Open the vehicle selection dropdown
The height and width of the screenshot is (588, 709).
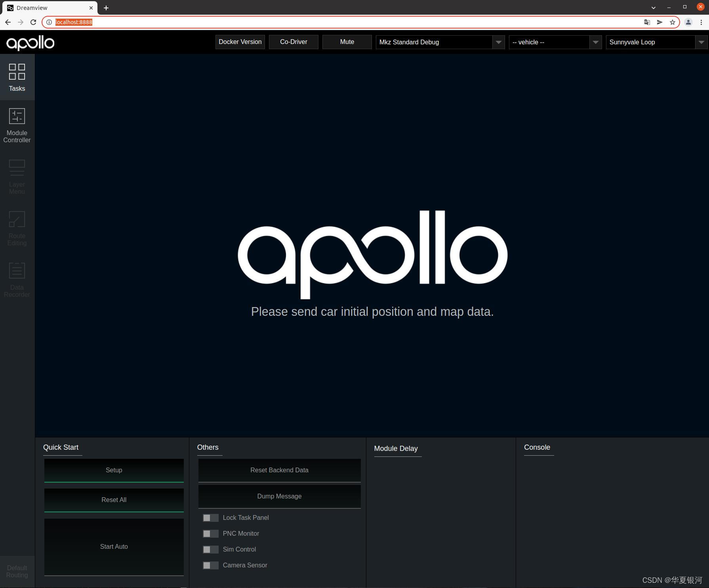point(555,42)
